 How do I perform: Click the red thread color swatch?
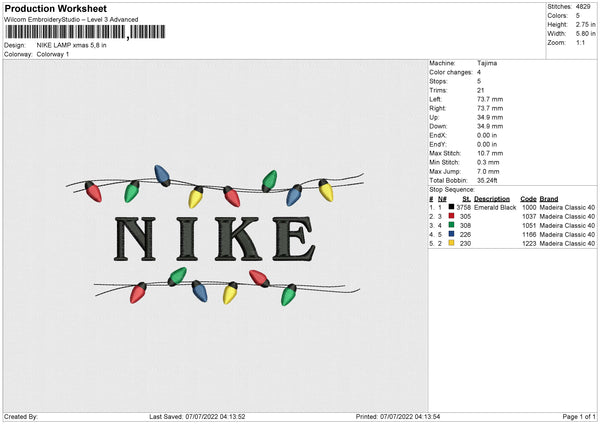tap(452, 216)
